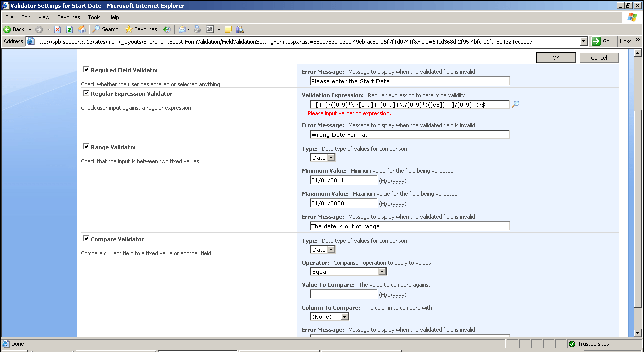
Task: Click the 'Done' status bar text
Action: click(18, 344)
